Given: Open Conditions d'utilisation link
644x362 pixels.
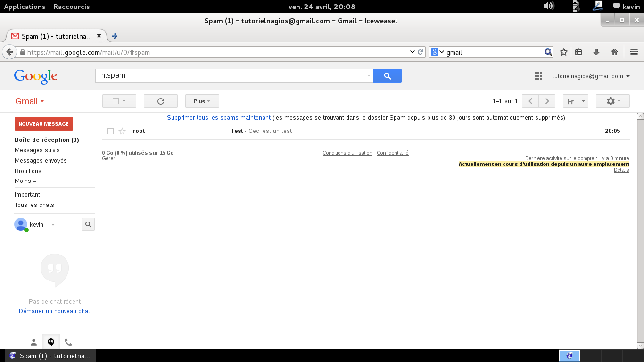Looking at the screenshot, I should coord(347,153).
